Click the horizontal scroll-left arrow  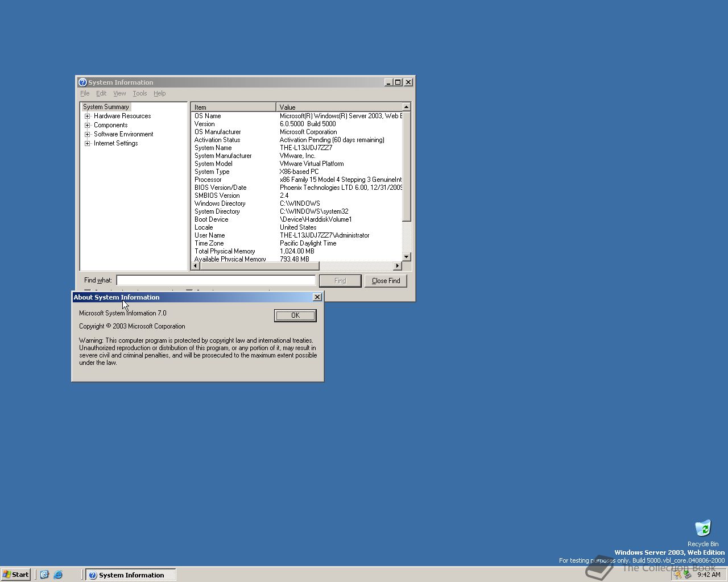click(x=195, y=266)
